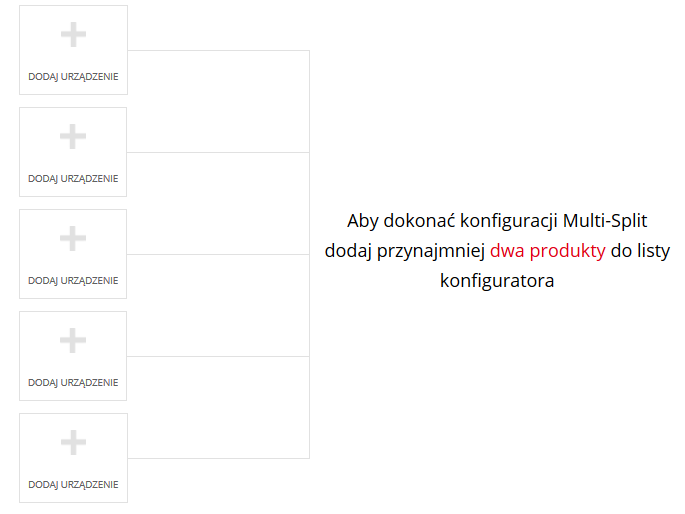Open the third empty device card
Viewport: 685px width, 514px height.
point(73,254)
